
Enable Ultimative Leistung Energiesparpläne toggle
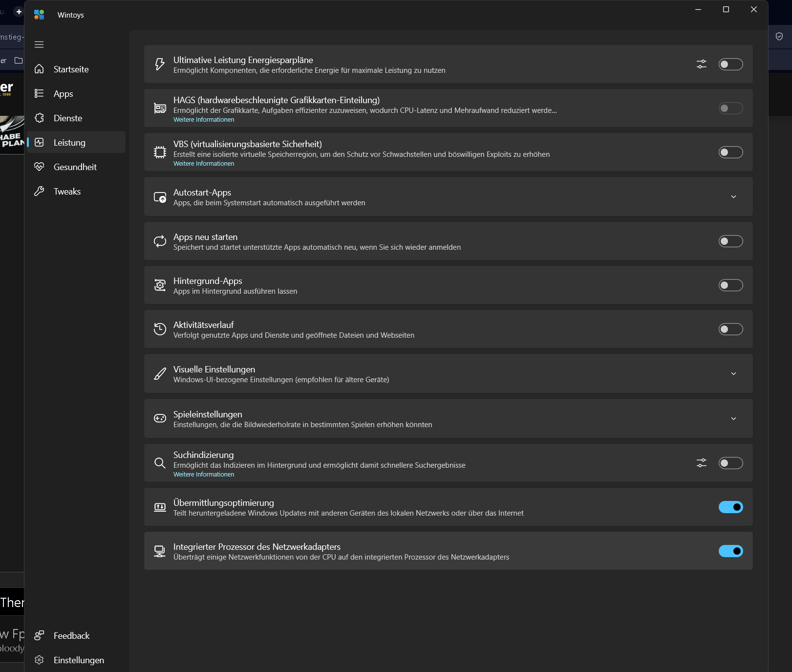coord(730,64)
